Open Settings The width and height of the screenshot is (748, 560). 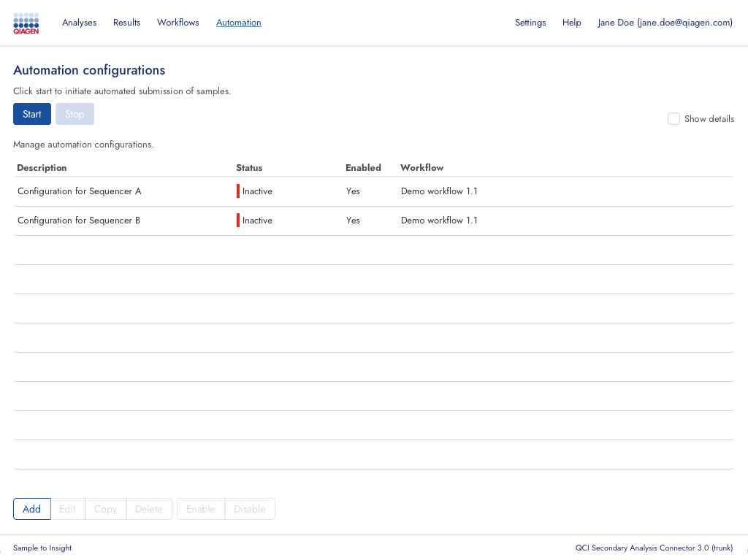pos(530,23)
